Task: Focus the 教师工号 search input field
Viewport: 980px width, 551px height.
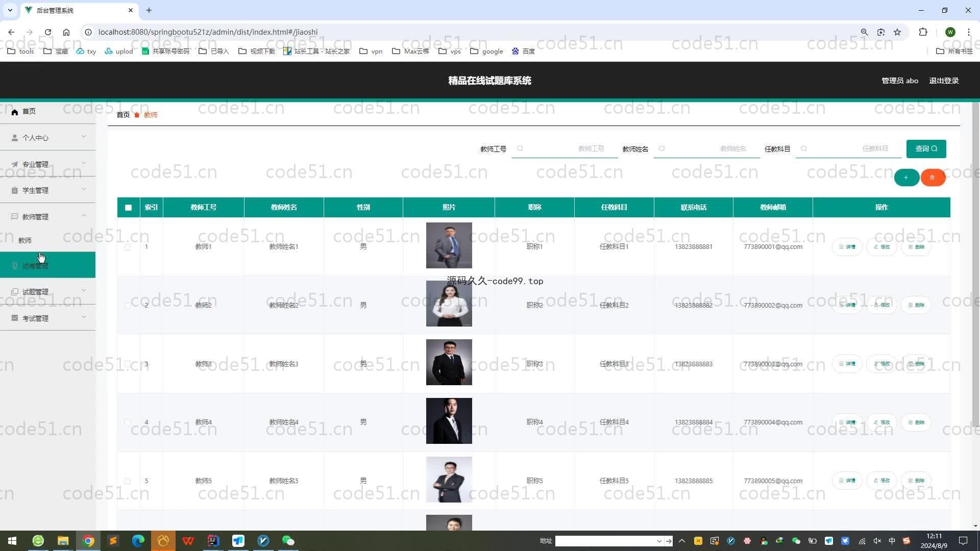Action: (565, 149)
